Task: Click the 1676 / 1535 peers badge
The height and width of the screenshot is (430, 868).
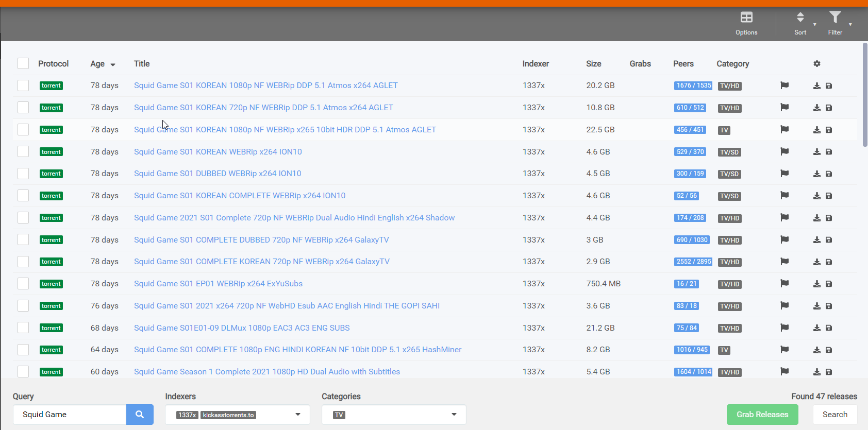Action: (x=693, y=85)
